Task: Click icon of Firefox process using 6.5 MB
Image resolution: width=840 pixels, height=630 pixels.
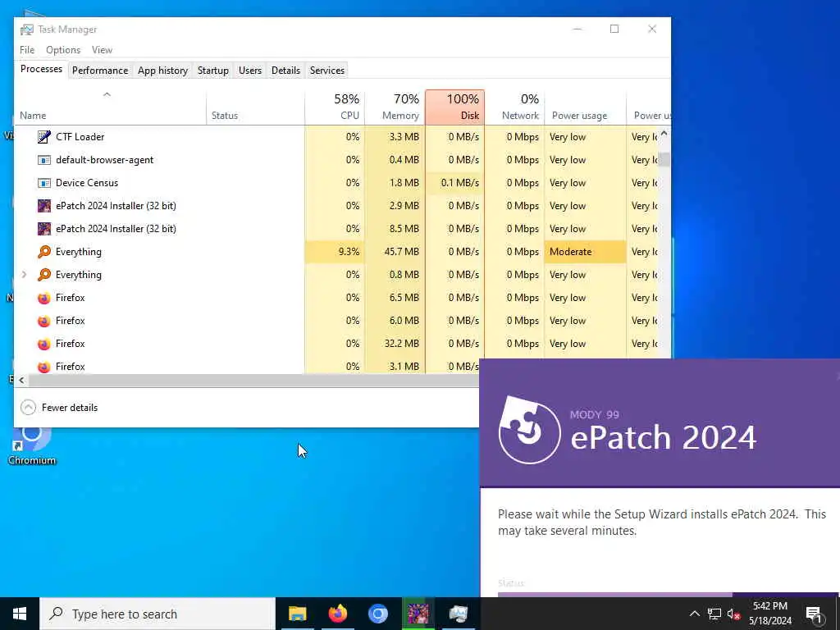Action: [x=44, y=298]
